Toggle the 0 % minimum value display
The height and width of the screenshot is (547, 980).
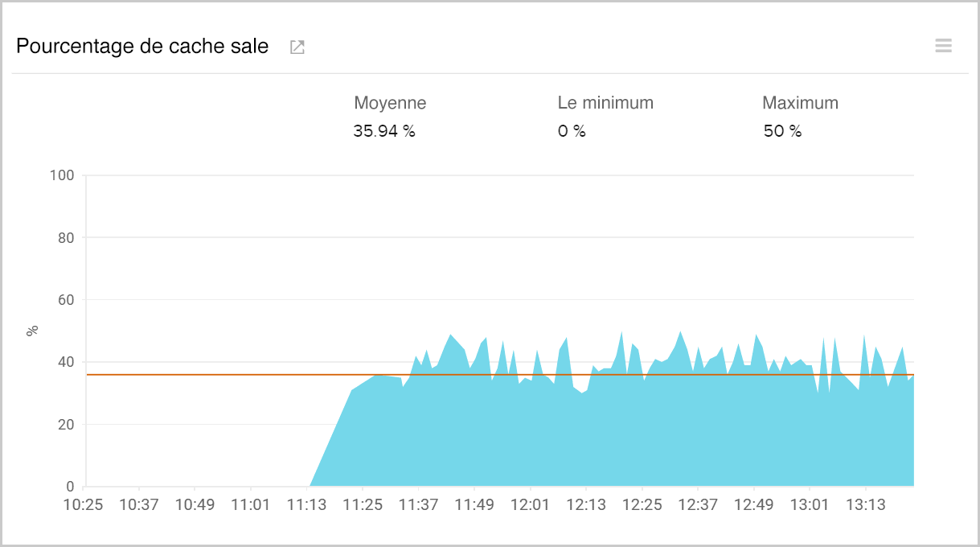pos(572,130)
